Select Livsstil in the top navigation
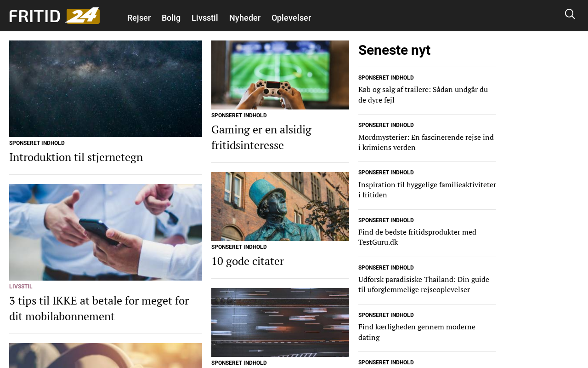The image size is (588, 368). pos(205,18)
